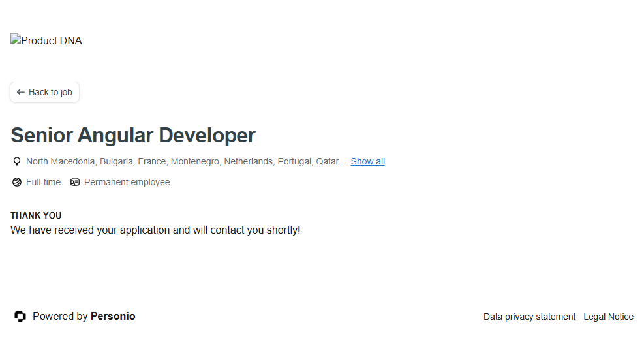Click the Powered by text in footer
Screen dimensions: 644x357
click(x=60, y=317)
